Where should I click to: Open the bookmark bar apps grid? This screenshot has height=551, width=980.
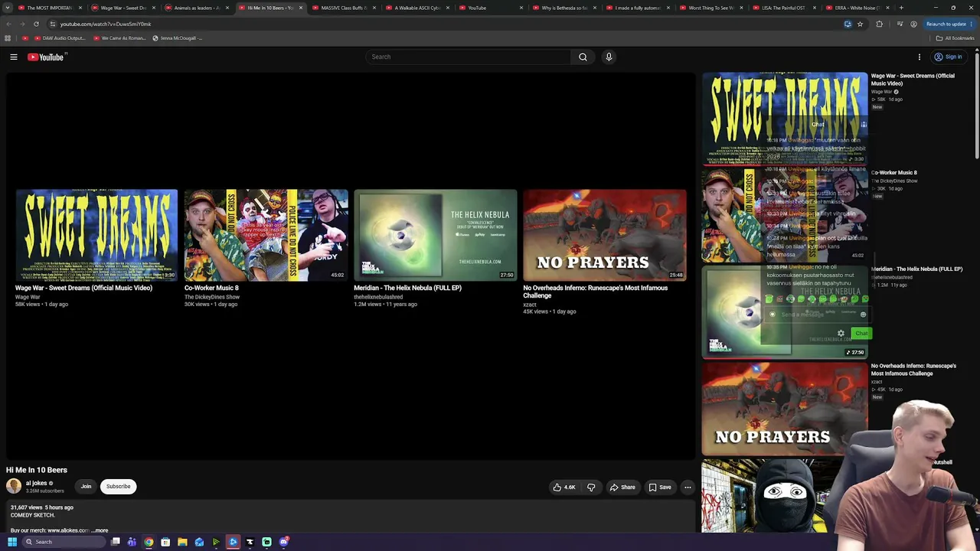[8, 38]
